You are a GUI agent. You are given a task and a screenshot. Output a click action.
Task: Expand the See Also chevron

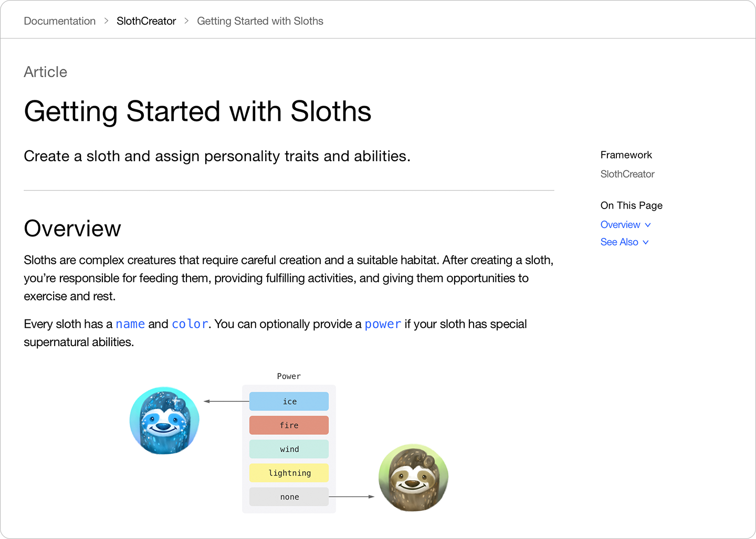pos(646,242)
